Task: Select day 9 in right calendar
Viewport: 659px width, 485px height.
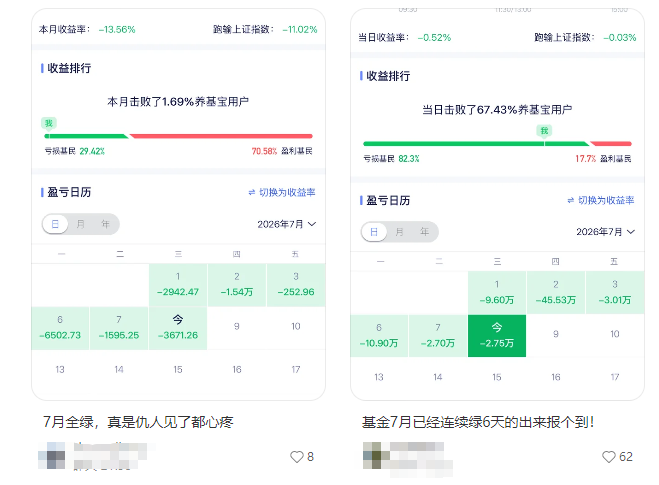Action: pos(556,334)
